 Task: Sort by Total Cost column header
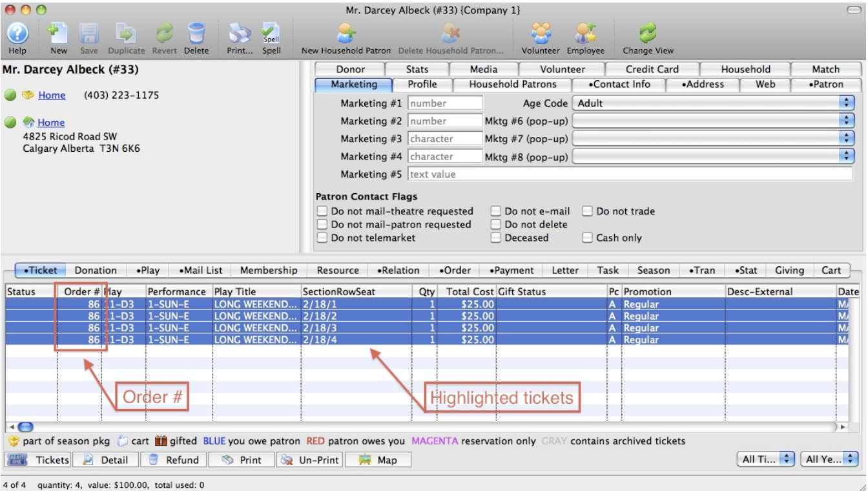(466, 292)
